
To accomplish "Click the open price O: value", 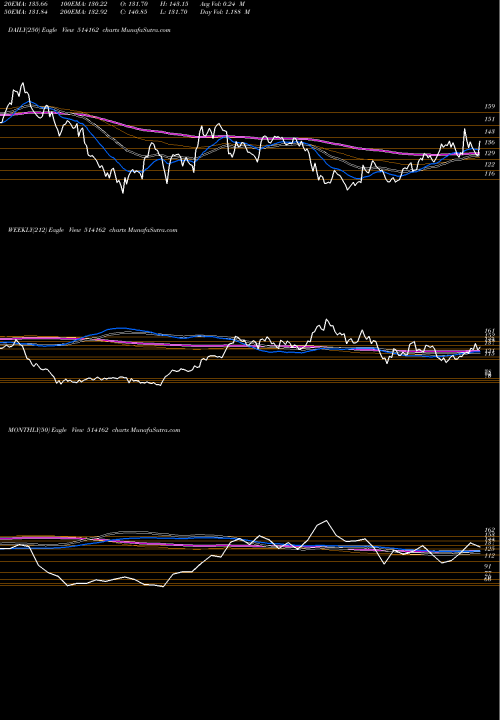I will 137,4.
